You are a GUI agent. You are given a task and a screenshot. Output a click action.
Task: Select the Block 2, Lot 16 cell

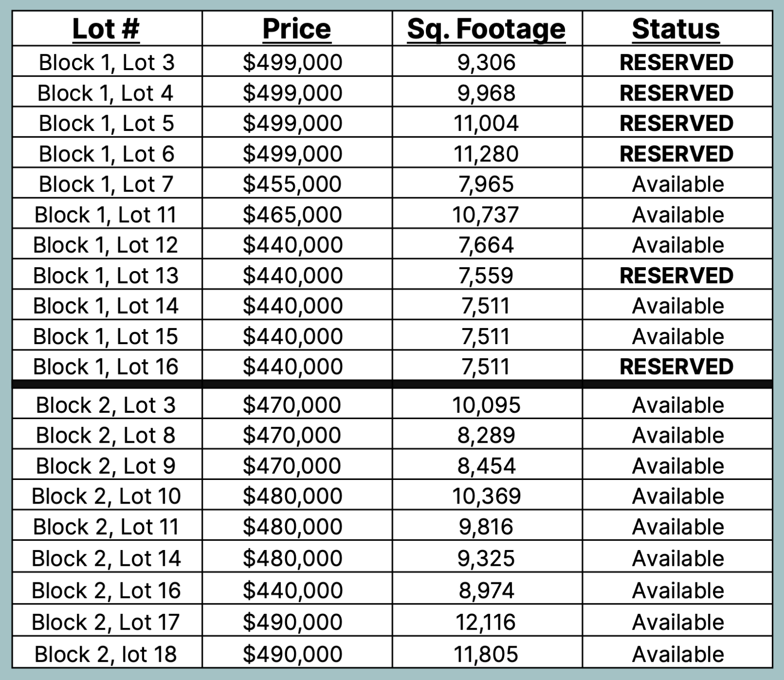(x=106, y=590)
